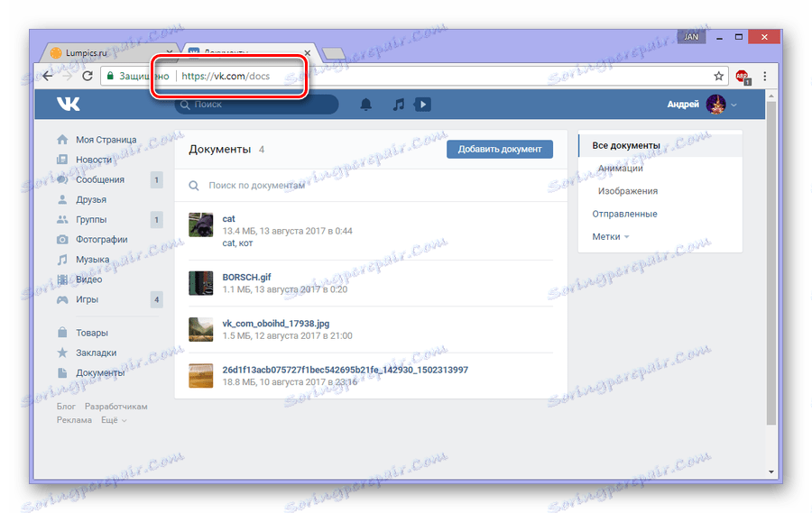This screenshot has width=812, height=513.
Task: Click the green secure padlock icon
Action: click(x=110, y=76)
